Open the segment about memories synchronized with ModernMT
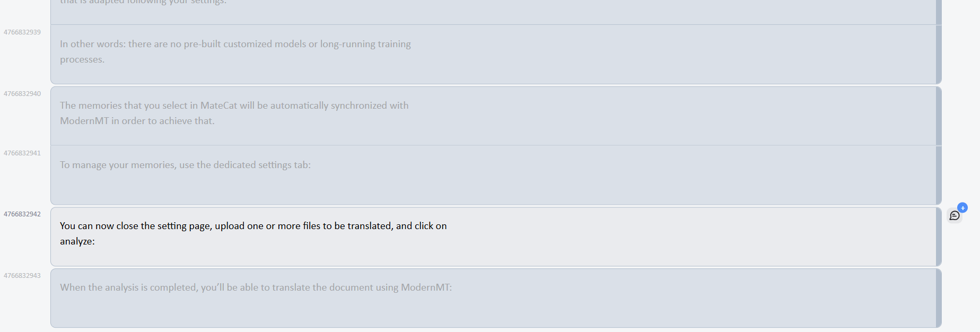This screenshot has height=332, width=980. [234, 113]
